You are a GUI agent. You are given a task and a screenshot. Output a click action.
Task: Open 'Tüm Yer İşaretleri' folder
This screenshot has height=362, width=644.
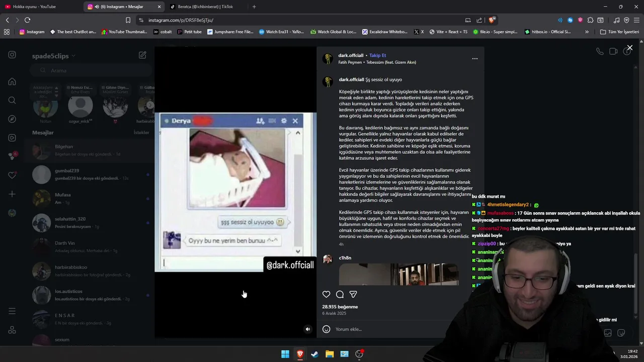pos(620,32)
